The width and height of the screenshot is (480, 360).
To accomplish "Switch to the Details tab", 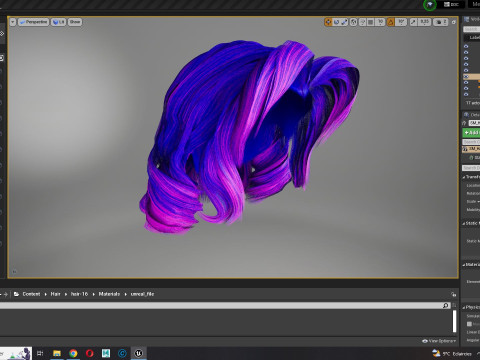I will pos(472,115).
